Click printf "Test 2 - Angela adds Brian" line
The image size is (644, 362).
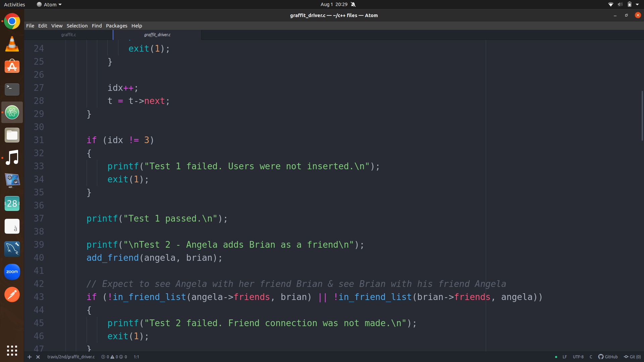click(225, 245)
